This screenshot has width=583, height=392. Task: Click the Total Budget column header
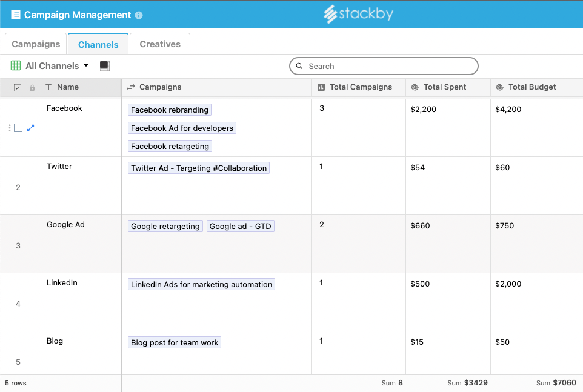pyautogui.click(x=535, y=87)
